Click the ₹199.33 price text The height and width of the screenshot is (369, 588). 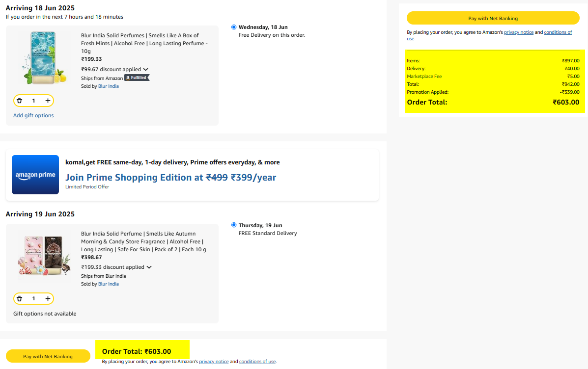click(91, 59)
